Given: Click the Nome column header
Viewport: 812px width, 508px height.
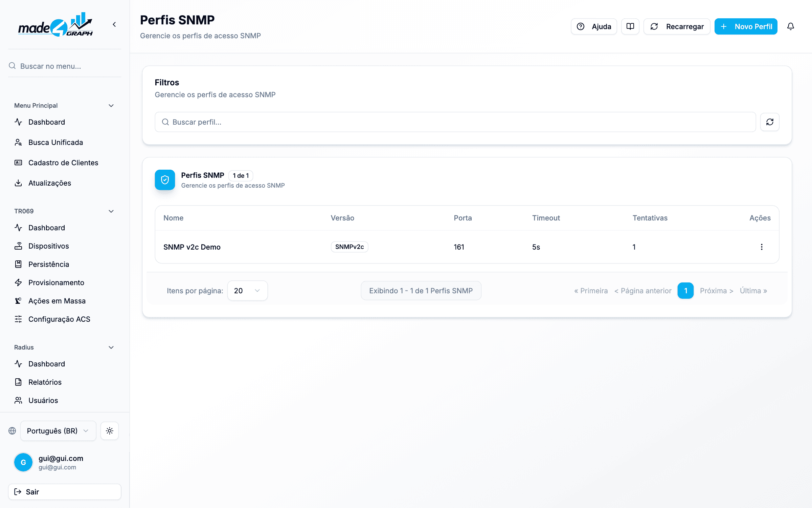Looking at the screenshot, I should [173, 218].
